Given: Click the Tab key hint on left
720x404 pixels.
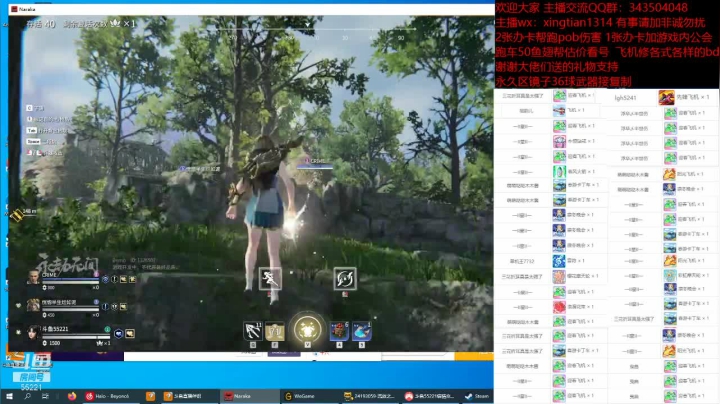Looking at the screenshot, I should [32, 130].
